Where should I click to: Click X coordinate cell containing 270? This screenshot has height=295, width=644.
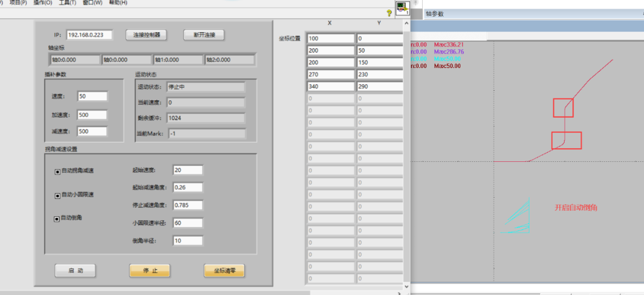point(330,75)
